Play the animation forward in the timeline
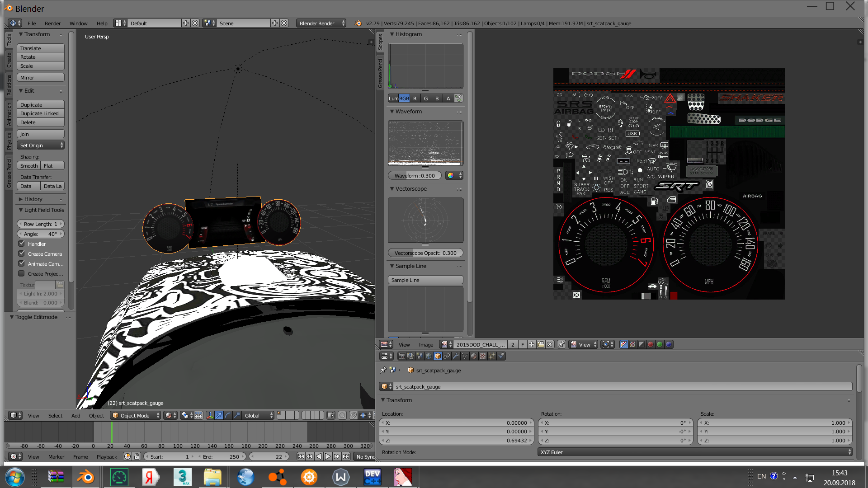Screen dimensions: 868x488 tap(328, 456)
